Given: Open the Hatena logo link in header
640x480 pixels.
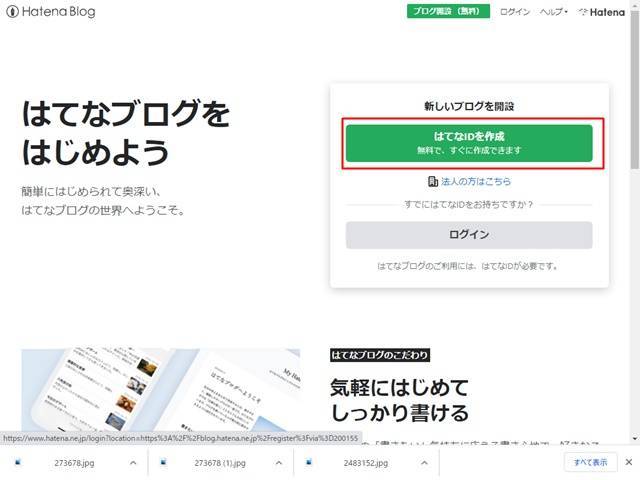Looking at the screenshot, I should [x=602, y=12].
